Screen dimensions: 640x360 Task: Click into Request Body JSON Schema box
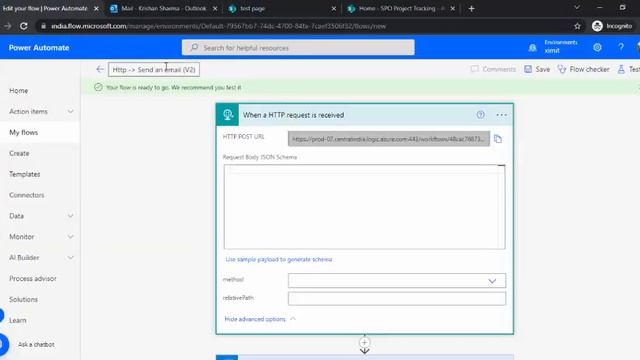point(364,207)
